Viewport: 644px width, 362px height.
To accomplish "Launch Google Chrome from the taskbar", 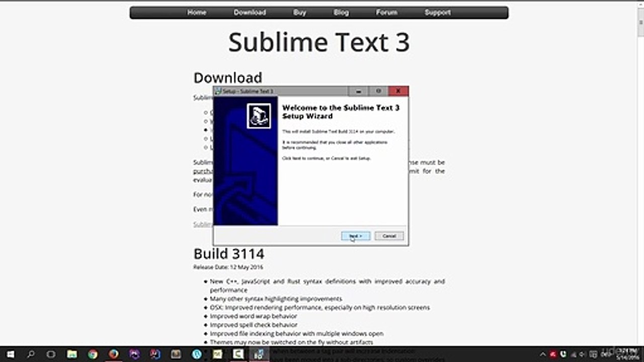I will click(93, 354).
